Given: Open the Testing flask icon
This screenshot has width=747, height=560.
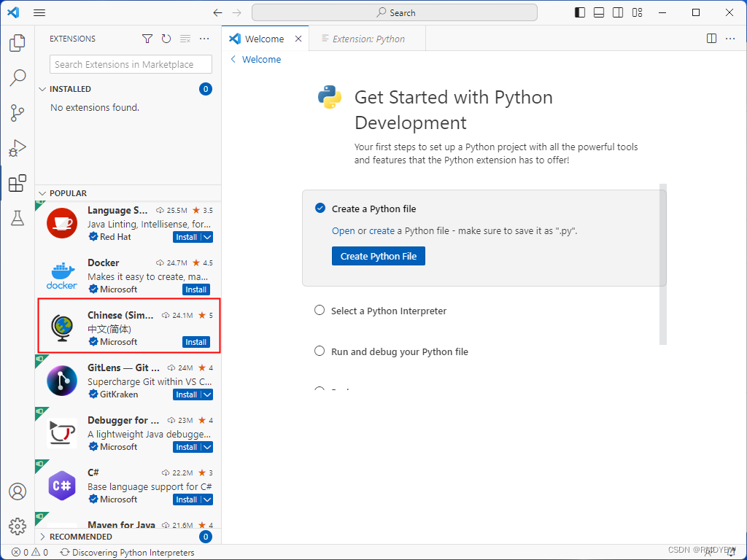Looking at the screenshot, I should point(17,218).
